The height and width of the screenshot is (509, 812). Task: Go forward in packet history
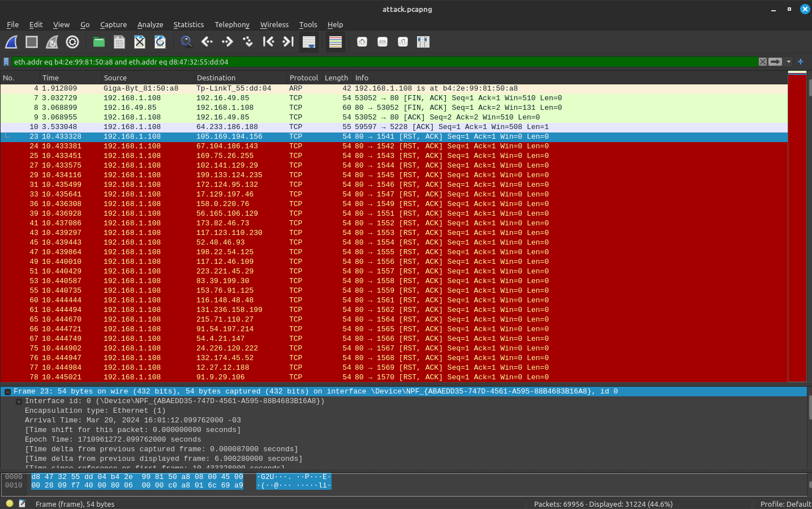[227, 42]
